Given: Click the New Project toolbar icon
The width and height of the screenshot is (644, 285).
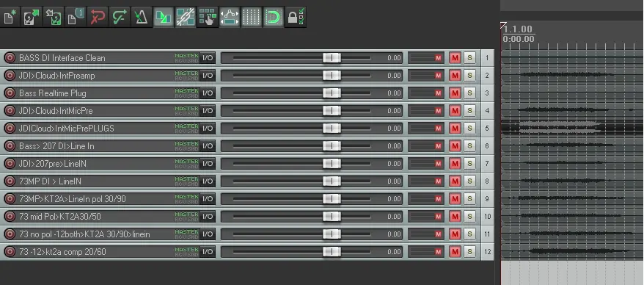Looking at the screenshot, I should pyautogui.click(x=10, y=18).
